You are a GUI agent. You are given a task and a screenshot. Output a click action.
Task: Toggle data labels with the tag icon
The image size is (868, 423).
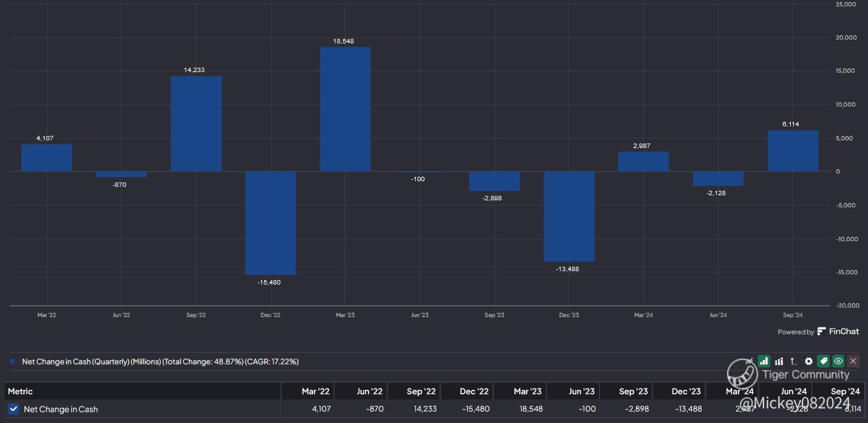823,361
